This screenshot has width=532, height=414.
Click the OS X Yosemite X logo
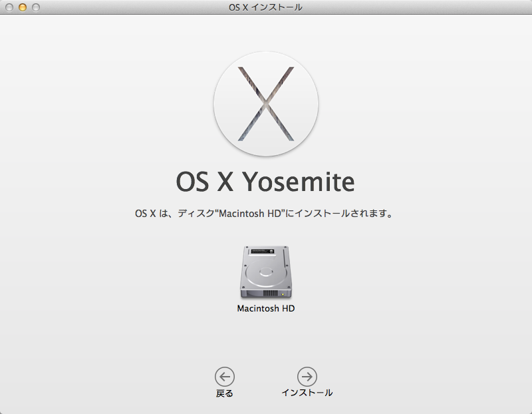click(x=266, y=104)
